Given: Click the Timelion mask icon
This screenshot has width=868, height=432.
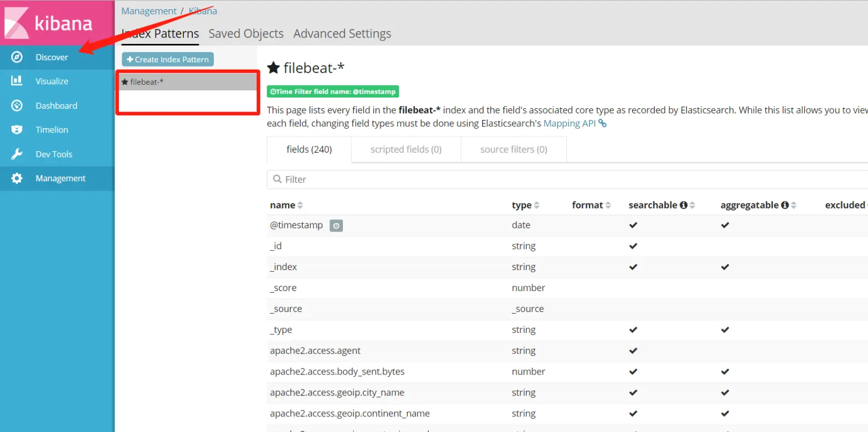Looking at the screenshot, I should click(17, 130).
